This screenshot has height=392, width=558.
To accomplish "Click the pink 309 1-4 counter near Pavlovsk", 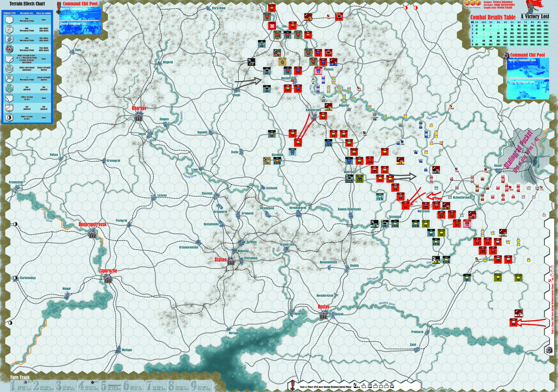I will tap(318, 71).
